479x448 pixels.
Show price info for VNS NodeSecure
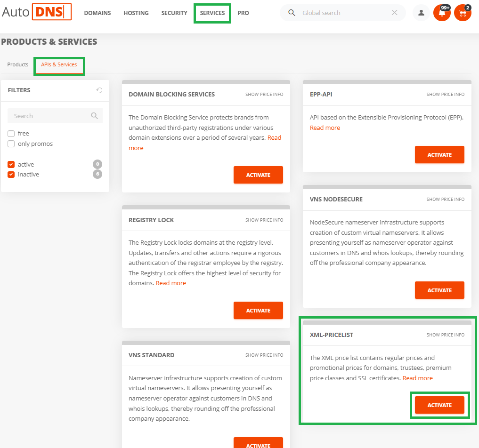point(446,199)
